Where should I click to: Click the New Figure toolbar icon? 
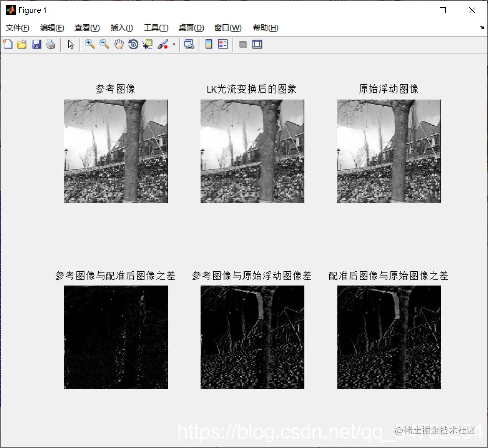coord(8,44)
